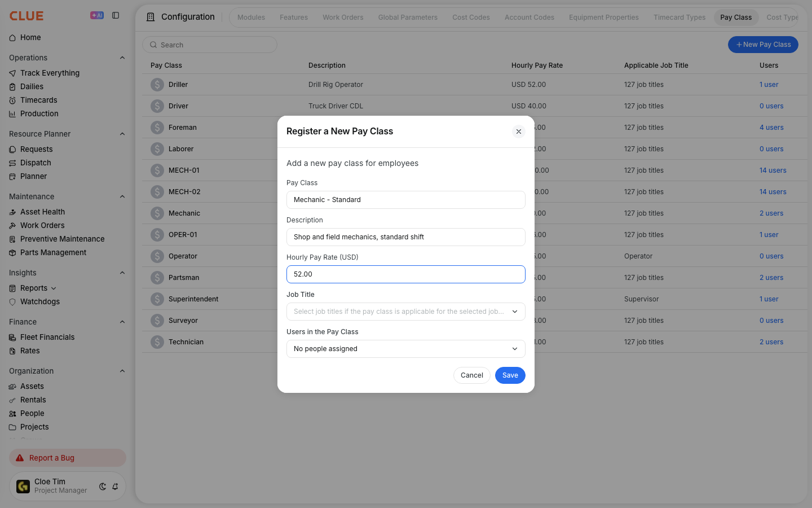Collapse the Operations section
This screenshot has width=812, height=508.
[x=122, y=58]
